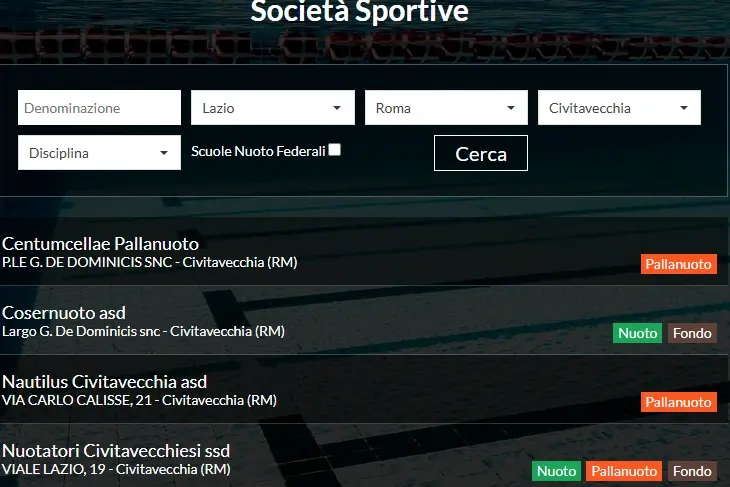Image resolution: width=730 pixels, height=487 pixels.
Task: Click the Nuoto tag on Cosernuoto asd
Action: [x=637, y=333]
